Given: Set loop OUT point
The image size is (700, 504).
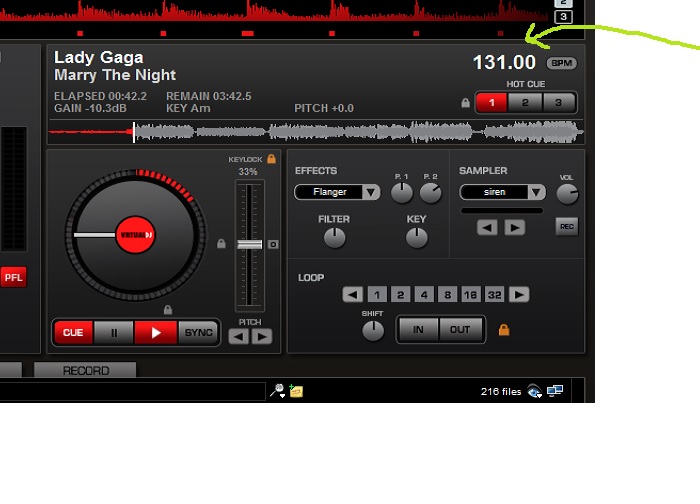Looking at the screenshot, I should [460, 329].
